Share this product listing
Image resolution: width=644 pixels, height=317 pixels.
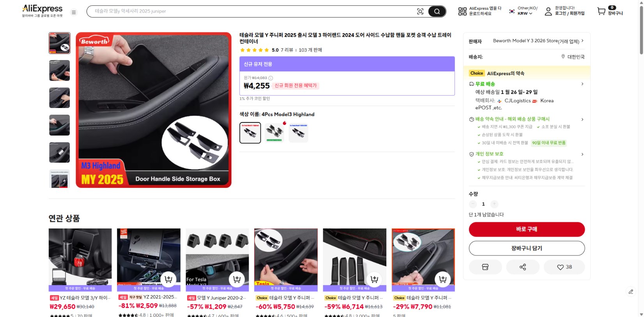(523, 267)
